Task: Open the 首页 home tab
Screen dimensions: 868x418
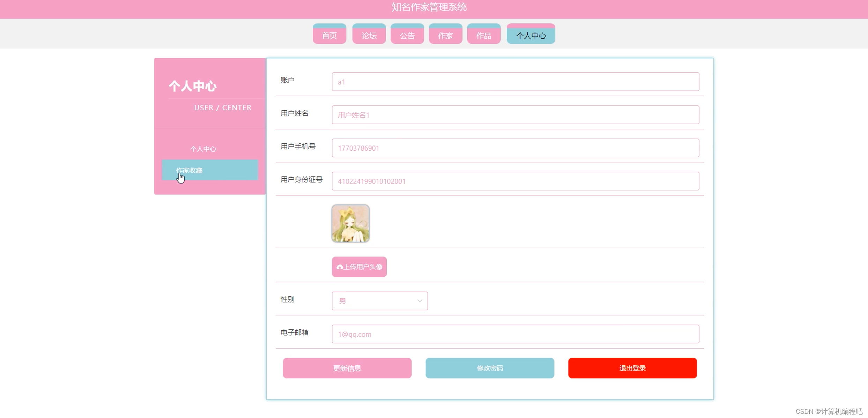Action: tap(329, 35)
